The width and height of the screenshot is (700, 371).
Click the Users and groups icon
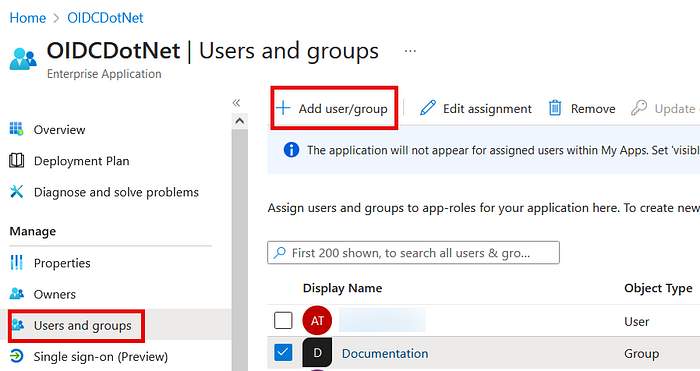click(18, 325)
